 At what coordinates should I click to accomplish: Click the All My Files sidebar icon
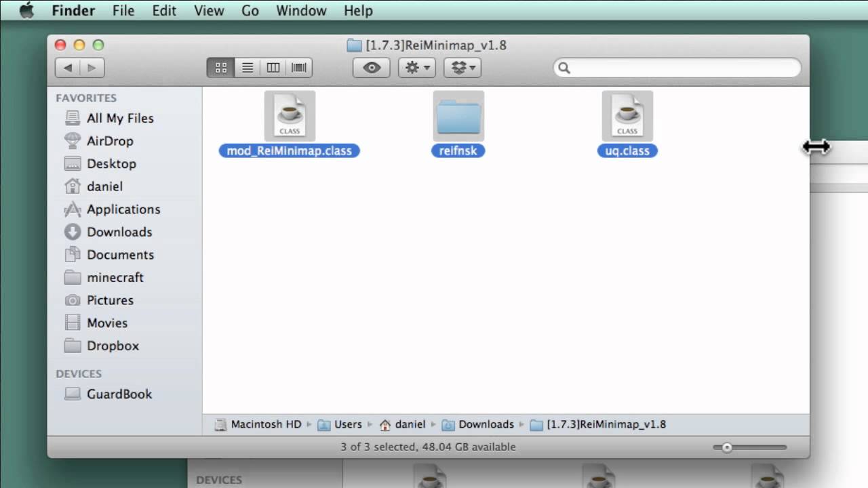73,118
